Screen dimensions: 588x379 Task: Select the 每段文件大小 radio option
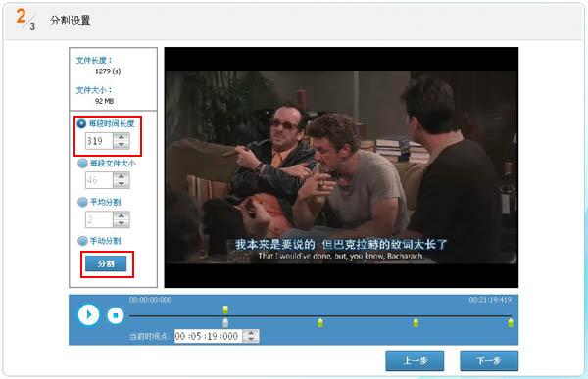82,164
